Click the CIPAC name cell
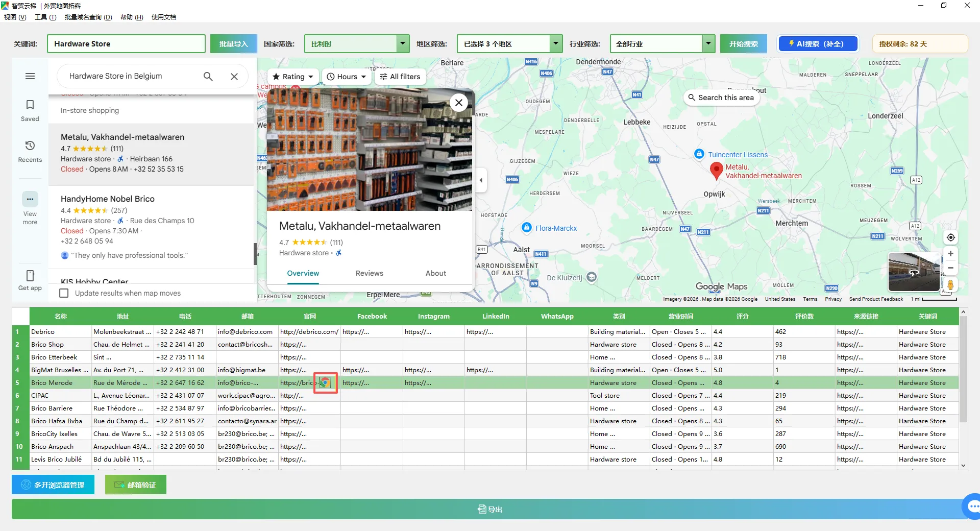This screenshot has height=531, width=980. tap(61, 395)
